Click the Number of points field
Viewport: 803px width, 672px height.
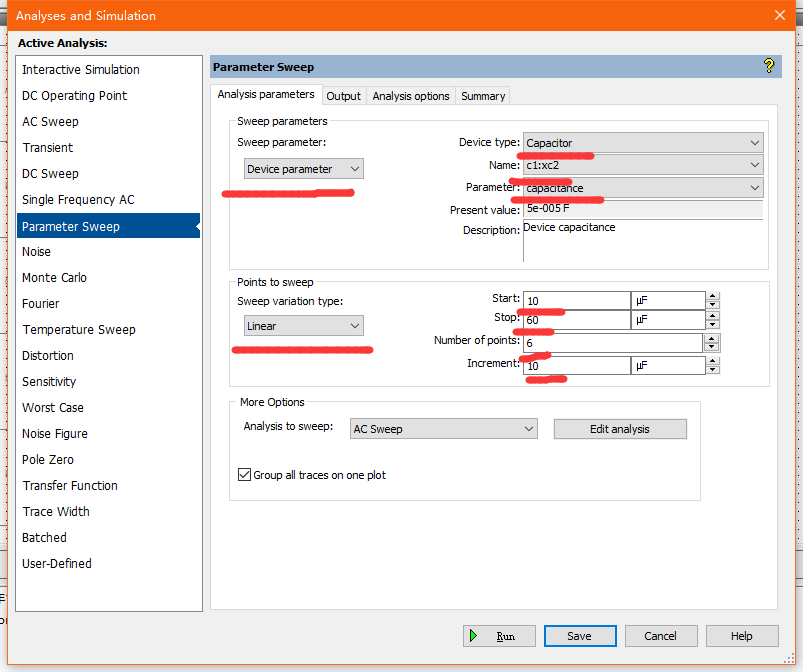[x=612, y=343]
